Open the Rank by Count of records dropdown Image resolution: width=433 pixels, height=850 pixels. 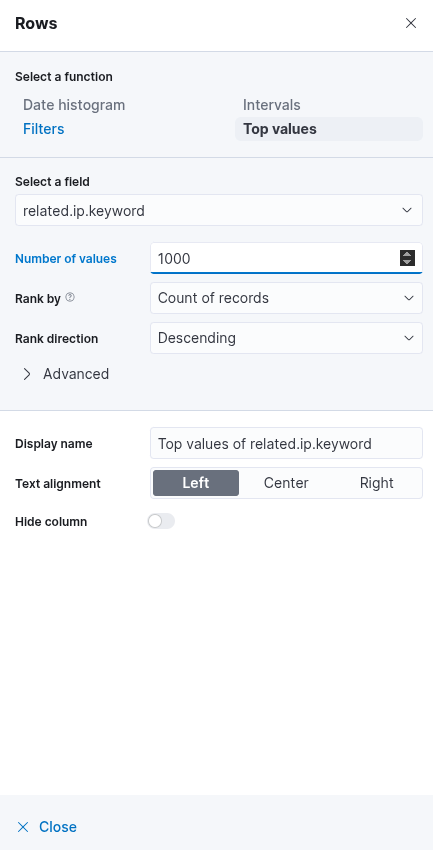[286, 298]
